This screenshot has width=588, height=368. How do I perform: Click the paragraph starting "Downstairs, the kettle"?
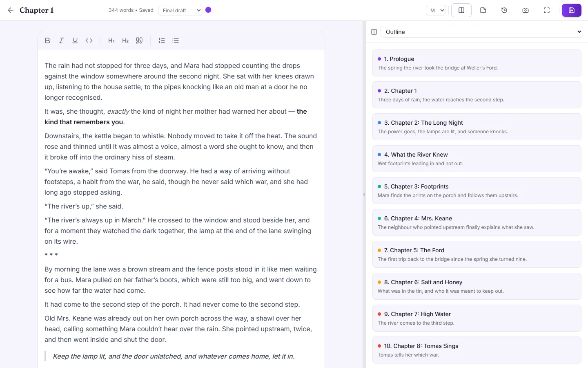[181, 146]
